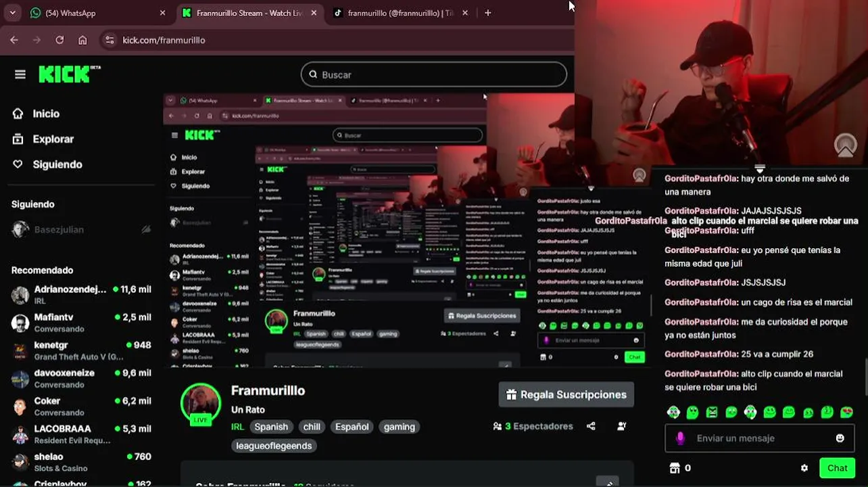The height and width of the screenshot is (487, 868).
Task: Click kenetgr's avatar thumbnail
Action: [x=20, y=350]
